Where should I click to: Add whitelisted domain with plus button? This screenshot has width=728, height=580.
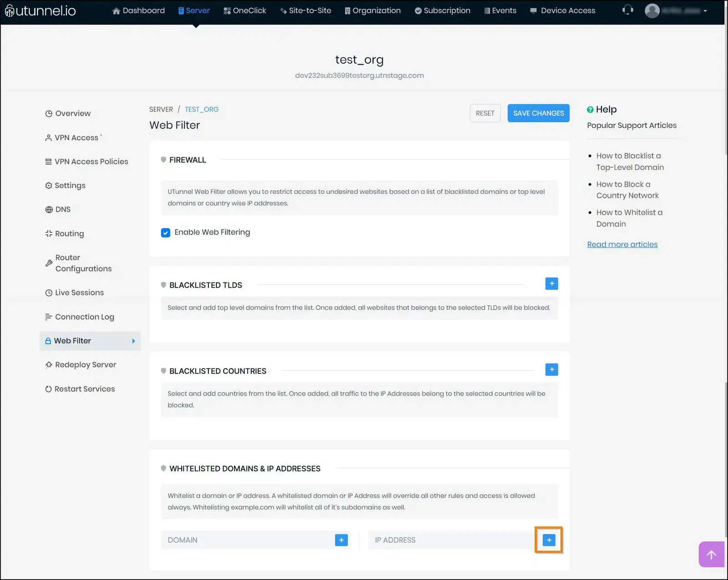click(x=341, y=540)
